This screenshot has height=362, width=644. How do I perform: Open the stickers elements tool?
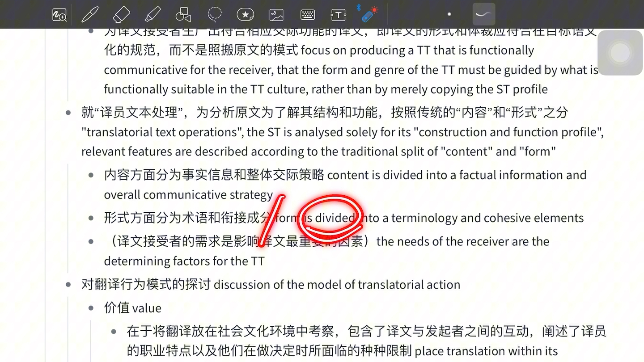246,15
